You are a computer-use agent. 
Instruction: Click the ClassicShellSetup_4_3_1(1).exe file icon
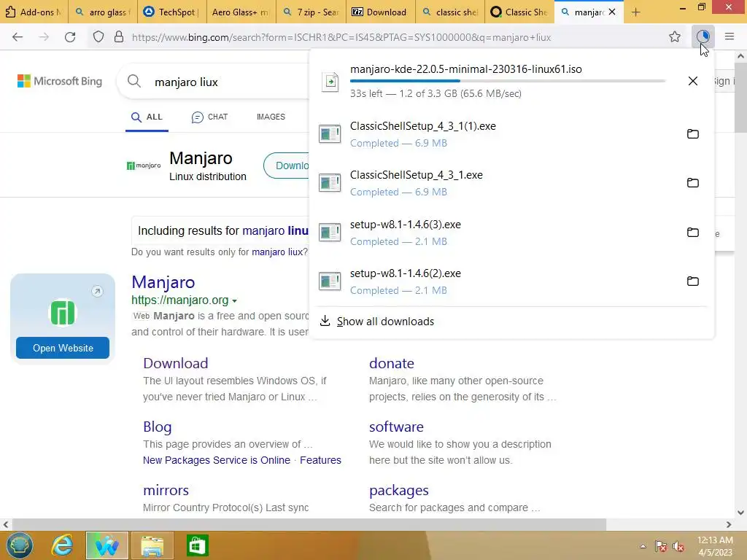[x=330, y=134]
